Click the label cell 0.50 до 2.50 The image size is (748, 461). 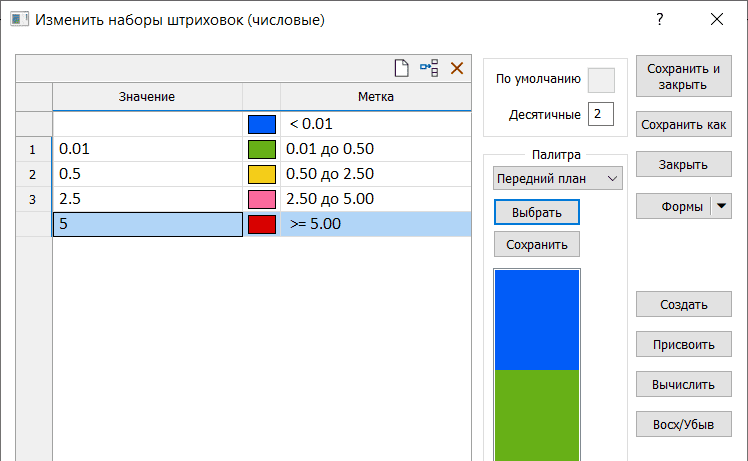tap(376, 174)
